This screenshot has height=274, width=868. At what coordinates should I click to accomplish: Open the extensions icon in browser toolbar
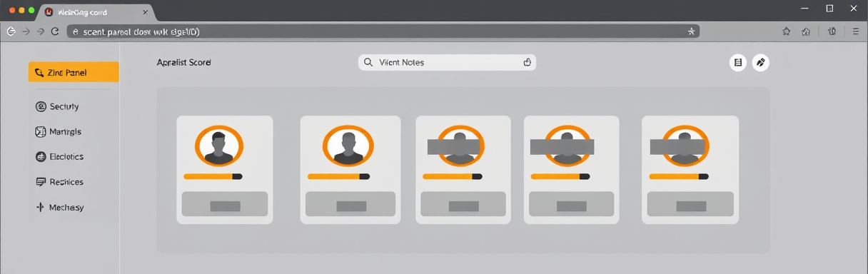coord(832,31)
